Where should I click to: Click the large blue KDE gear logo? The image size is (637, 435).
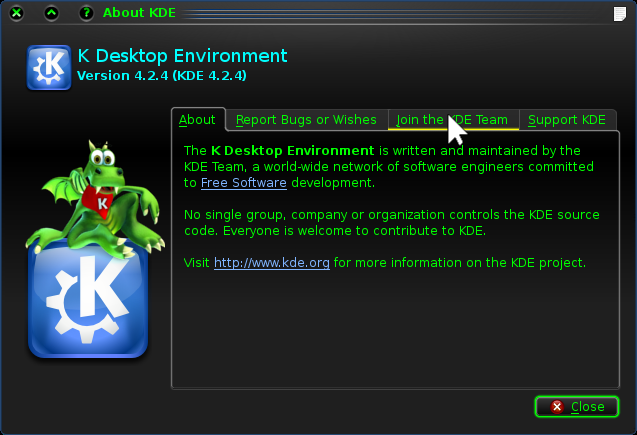tap(88, 301)
